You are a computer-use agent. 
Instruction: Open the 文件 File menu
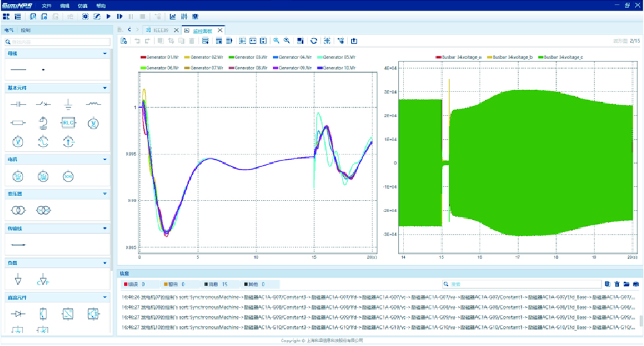click(46, 5)
